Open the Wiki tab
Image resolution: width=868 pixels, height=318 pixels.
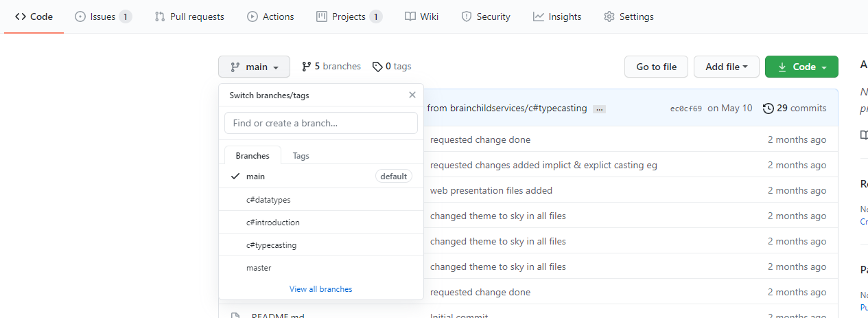pos(421,16)
